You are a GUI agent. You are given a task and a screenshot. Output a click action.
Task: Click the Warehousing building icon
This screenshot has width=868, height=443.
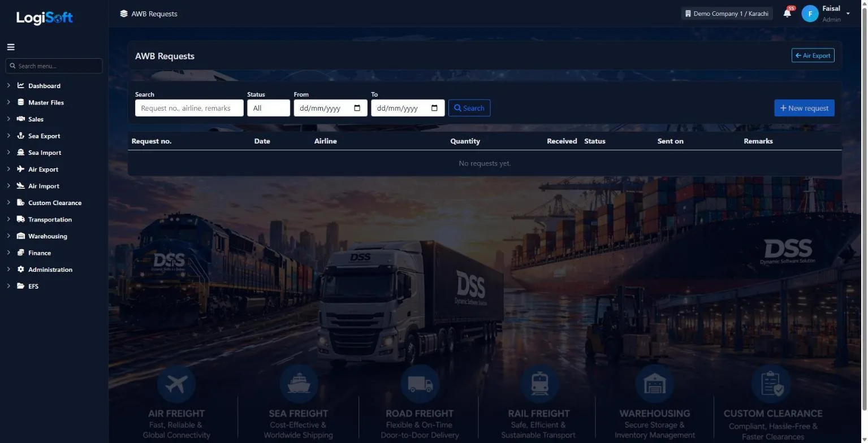point(21,236)
